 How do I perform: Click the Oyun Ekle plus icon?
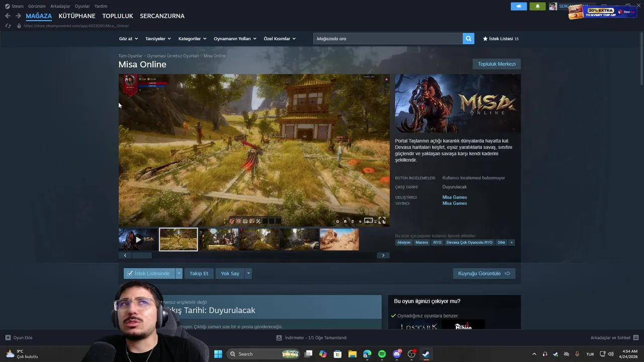tap(8, 338)
